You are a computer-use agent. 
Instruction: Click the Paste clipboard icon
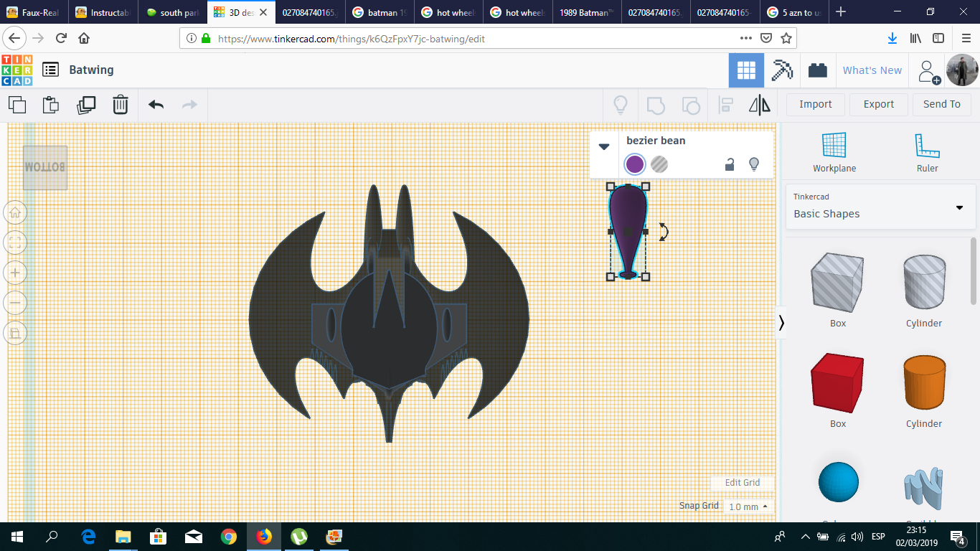51,105
